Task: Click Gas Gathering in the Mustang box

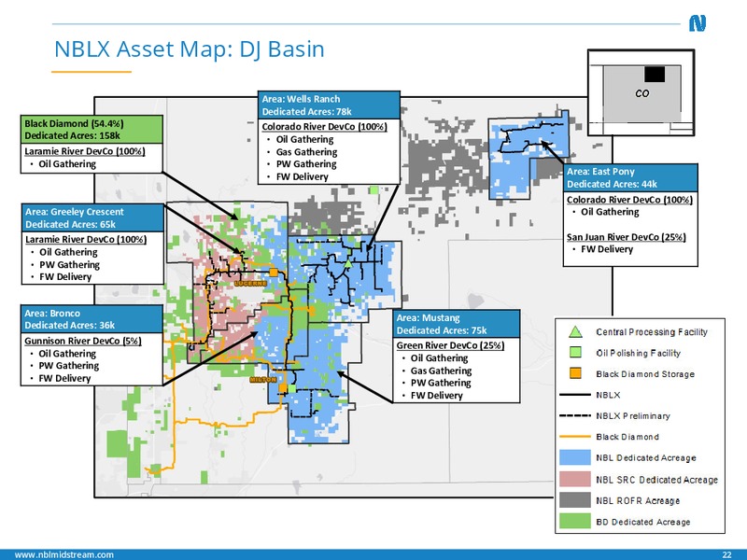Action: [441, 371]
